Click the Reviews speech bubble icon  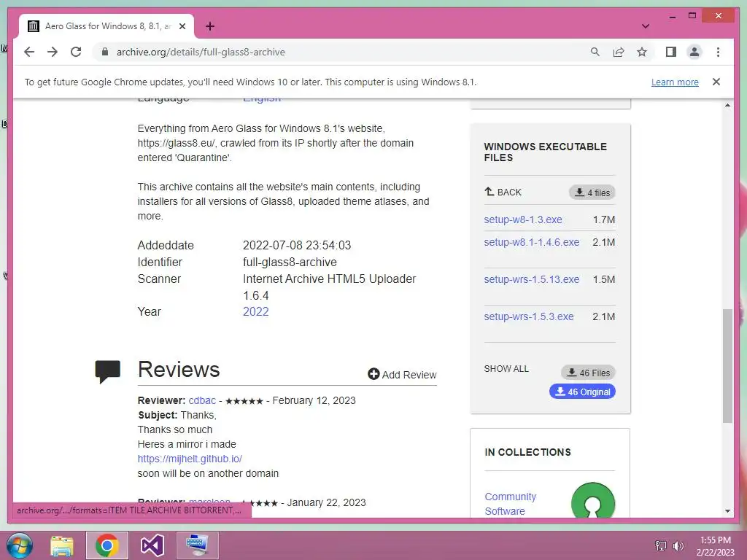108,371
